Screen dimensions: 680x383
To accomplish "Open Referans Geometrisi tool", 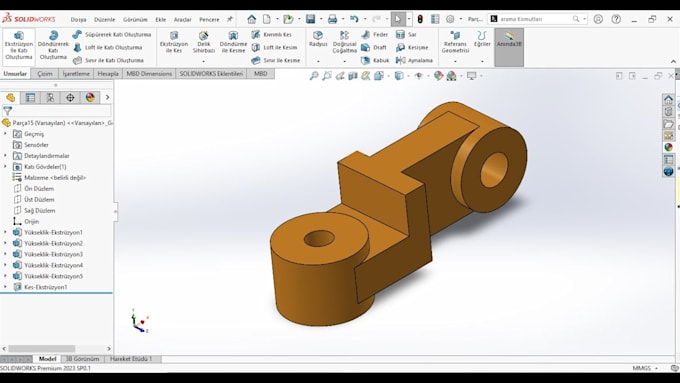I will click(455, 43).
